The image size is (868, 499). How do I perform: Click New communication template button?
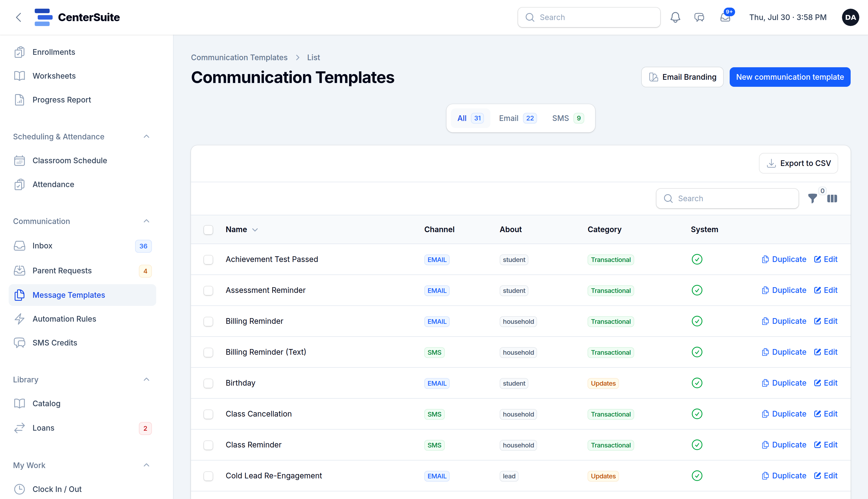pyautogui.click(x=790, y=77)
